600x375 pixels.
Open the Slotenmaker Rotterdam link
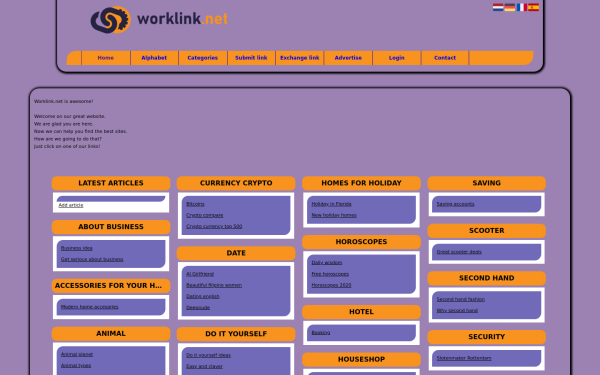point(464,359)
